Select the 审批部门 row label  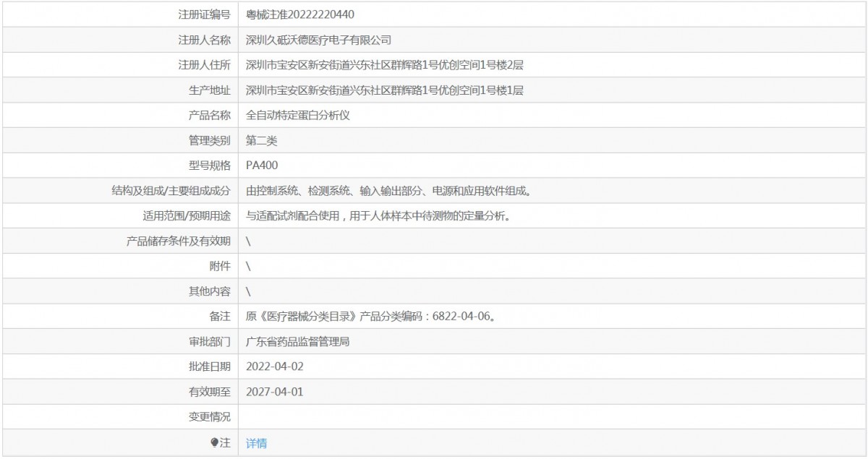(x=210, y=341)
